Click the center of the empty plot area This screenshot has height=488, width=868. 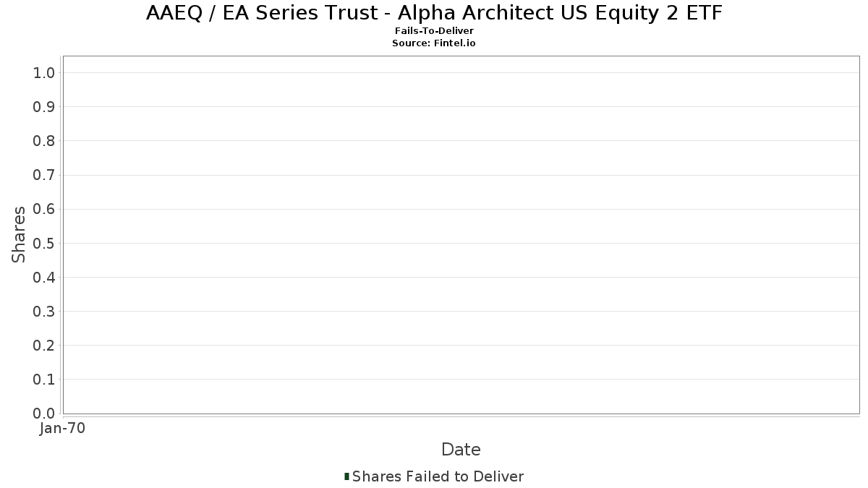[x=461, y=234]
